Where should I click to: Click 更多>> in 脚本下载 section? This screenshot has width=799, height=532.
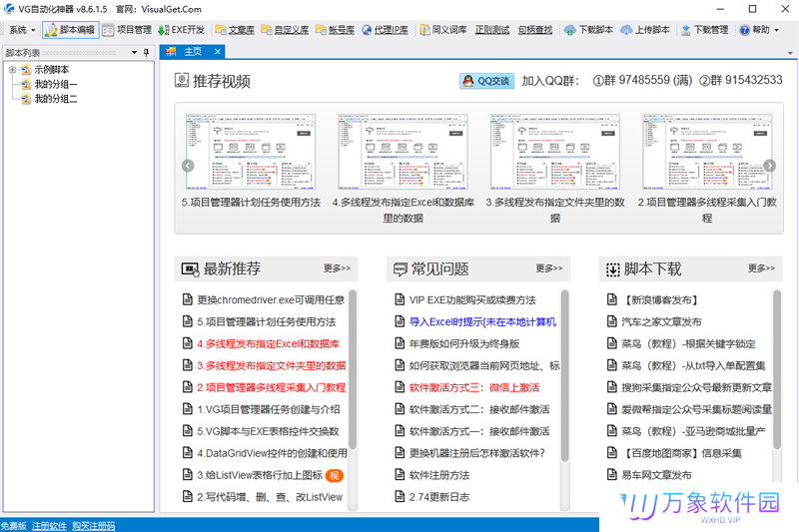pyautogui.click(x=761, y=268)
